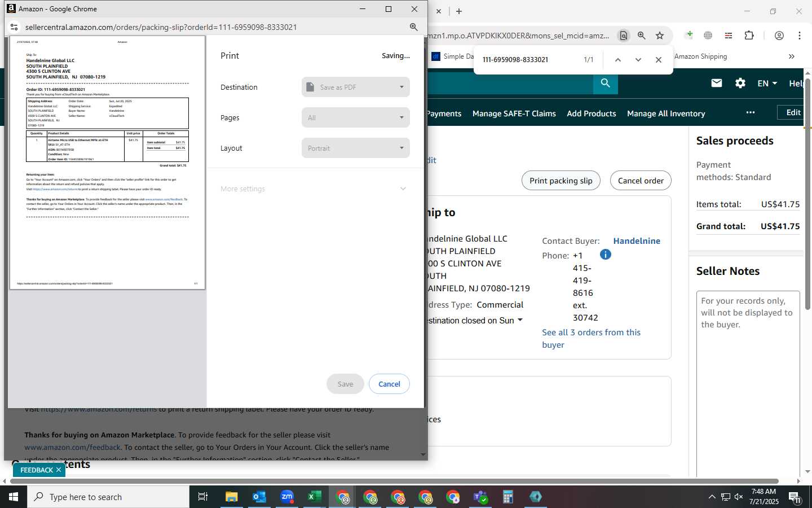Open Seller Central settings gear
Screen dimensions: 812x508
tap(740, 83)
